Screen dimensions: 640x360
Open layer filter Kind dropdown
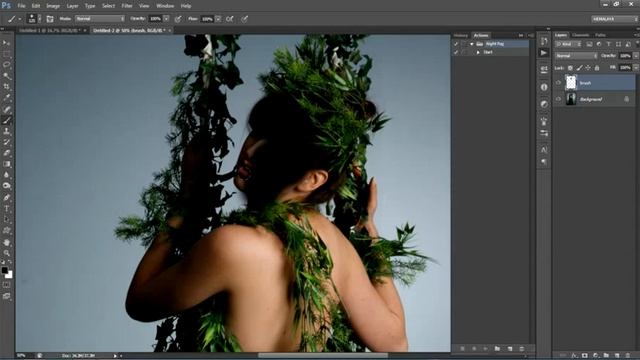click(x=569, y=44)
